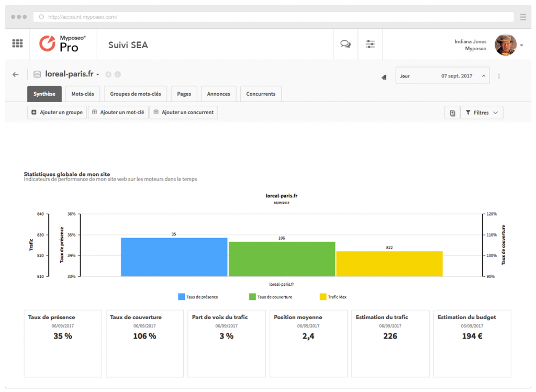Screen dimensions: 536x392
Task: Click the Taux de présence 35 % card
Action: [63, 343]
